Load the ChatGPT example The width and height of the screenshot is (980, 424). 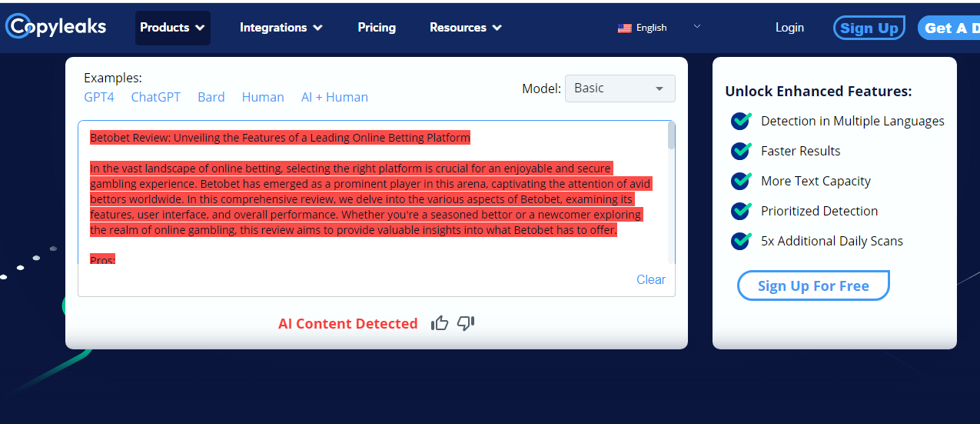tap(156, 97)
